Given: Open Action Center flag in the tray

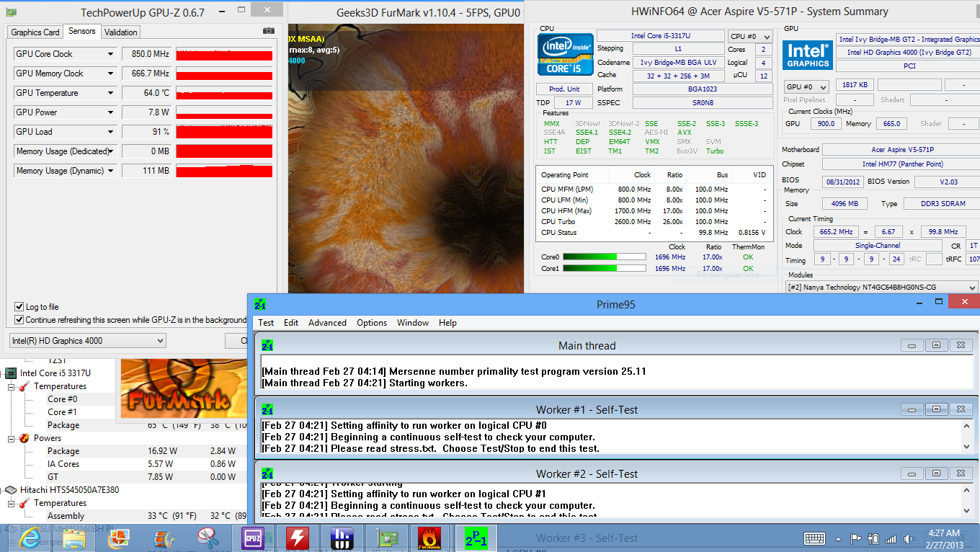Looking at the screenshot, I should (x=856, y=538).
